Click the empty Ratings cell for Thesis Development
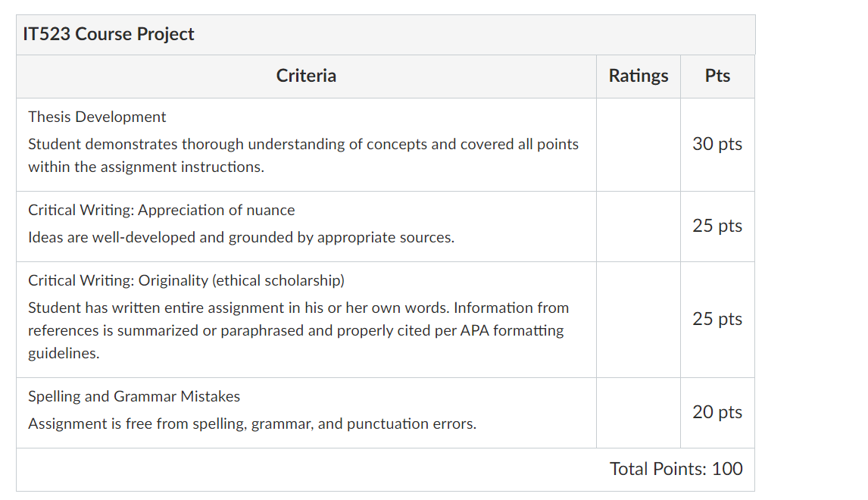868x500 pixels. pyautogui.click(x=639, y=145)
